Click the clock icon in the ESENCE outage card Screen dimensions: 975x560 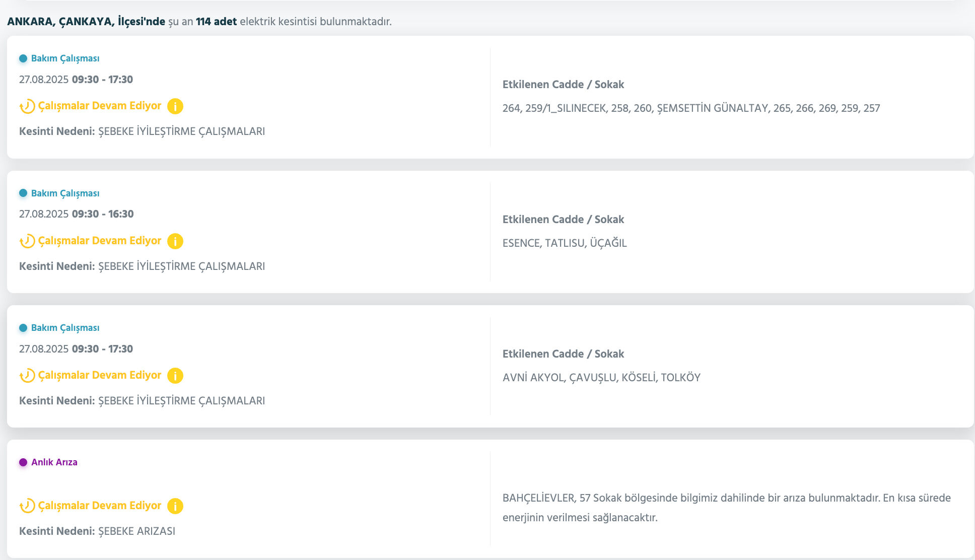pyautogui.click(x=27, y=241)
